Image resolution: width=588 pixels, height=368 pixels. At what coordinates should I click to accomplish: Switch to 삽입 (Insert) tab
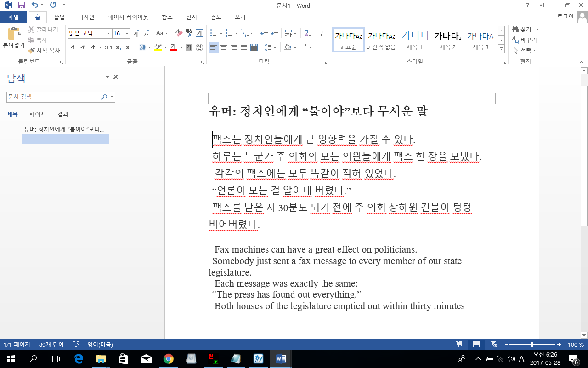click(59, 17)
